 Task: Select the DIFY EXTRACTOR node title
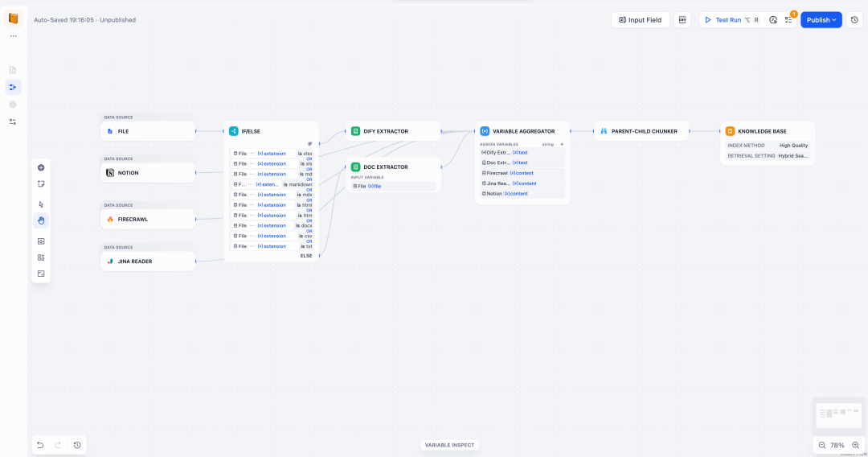tap(386, 131)
